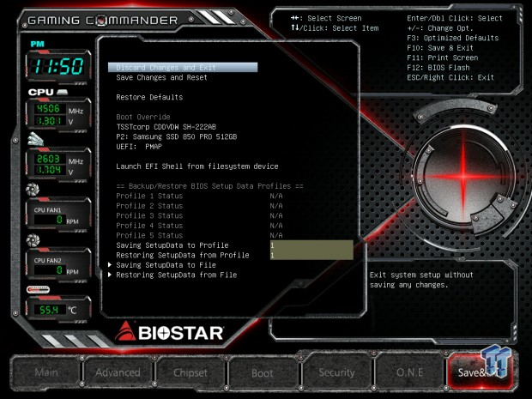The height and width of the screenshot is (399, 532).
Task: Click the 55.4 °C temperature readout
Action: 58,310
